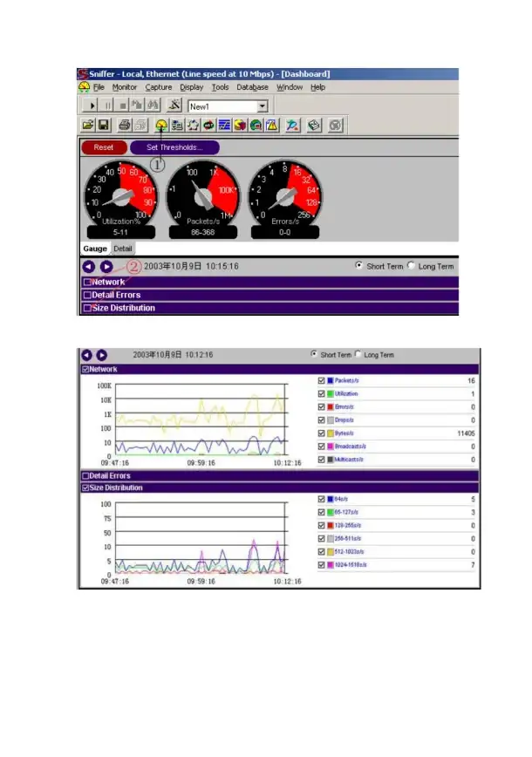Click the binoculars Display capture icon
532x757 pixels.
tap(153, 106)
